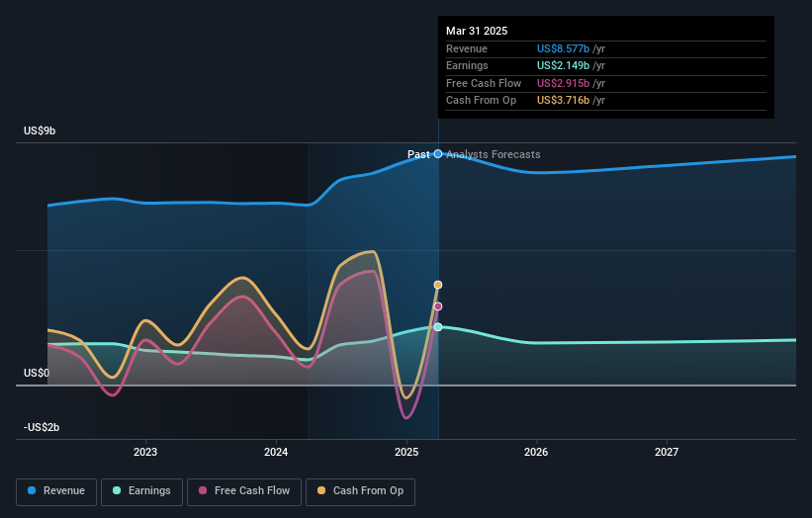Toggle the Cash From Op legend button
The width and height of the screenshot is (812, 518).
pyautogui.click(x=360, y=491)
